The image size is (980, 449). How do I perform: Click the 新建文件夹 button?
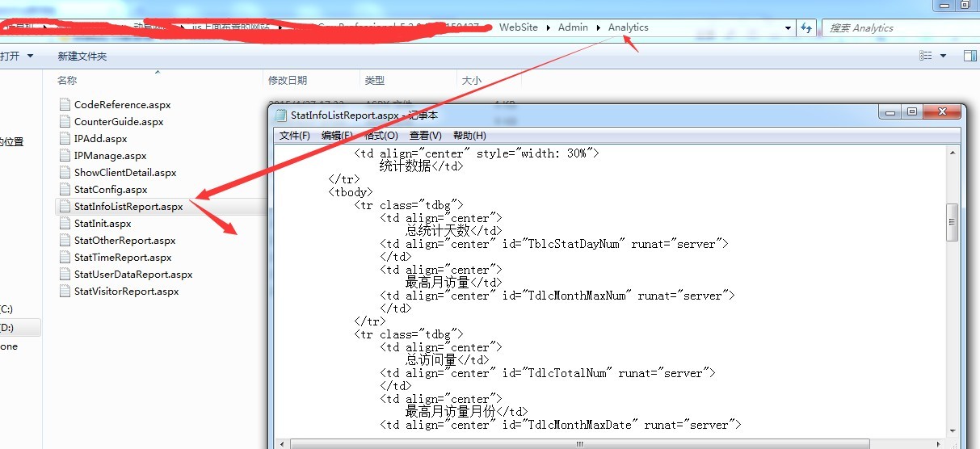click(82, 56)
